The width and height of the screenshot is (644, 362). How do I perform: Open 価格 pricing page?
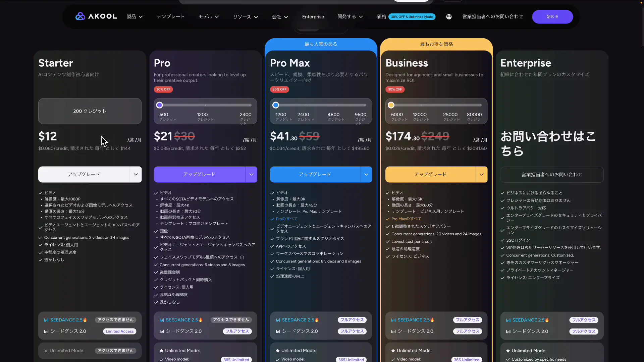[x=381, y=17]
